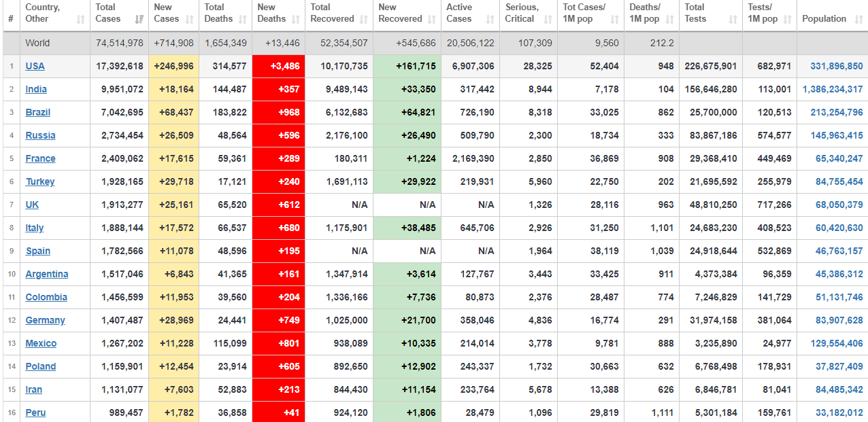Select Russia new recovered cell +26,490
Viewport: 868px width, 422px height.
[407, 135]
